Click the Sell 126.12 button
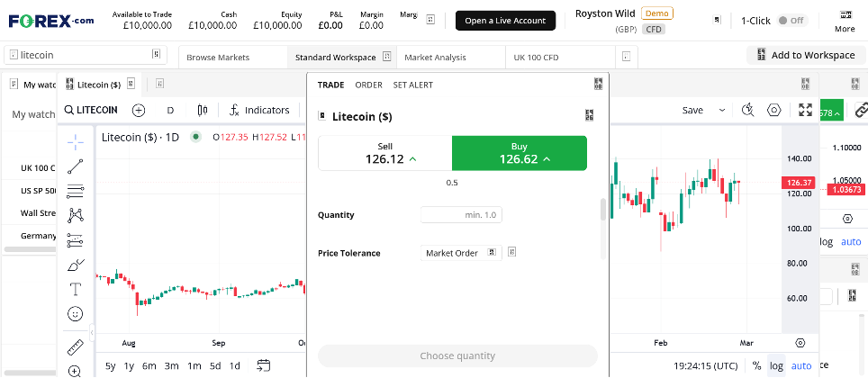Screen dimensions: 868x378 [x=385, y=153]
